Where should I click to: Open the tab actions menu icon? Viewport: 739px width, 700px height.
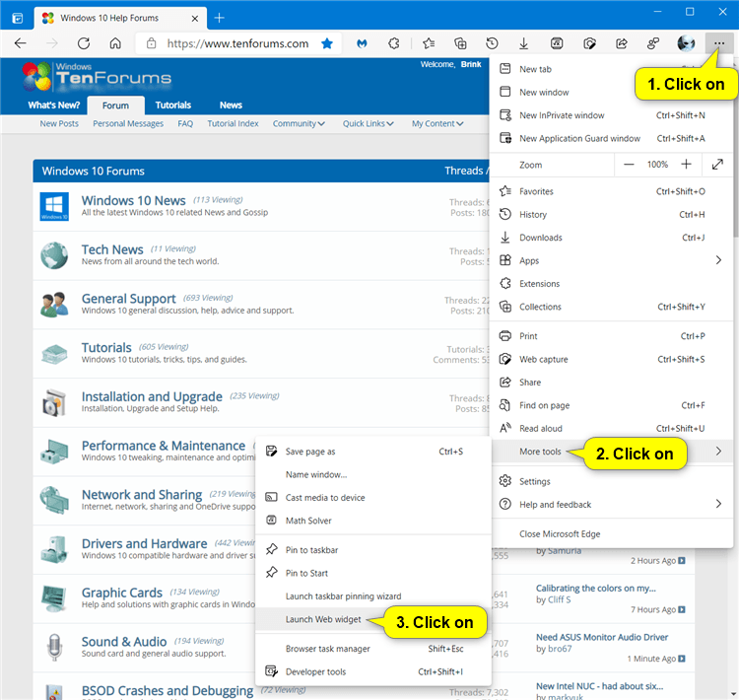click(x=18, y=19)
